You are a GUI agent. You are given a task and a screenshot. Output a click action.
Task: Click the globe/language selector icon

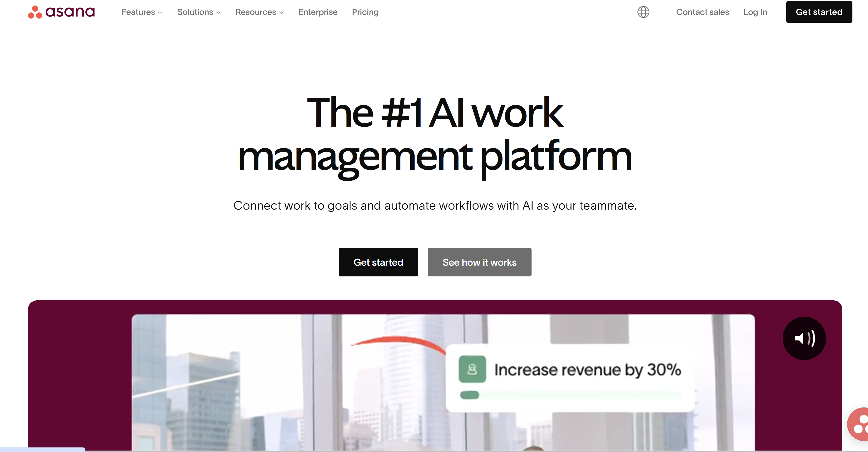[x=643, y=12]
